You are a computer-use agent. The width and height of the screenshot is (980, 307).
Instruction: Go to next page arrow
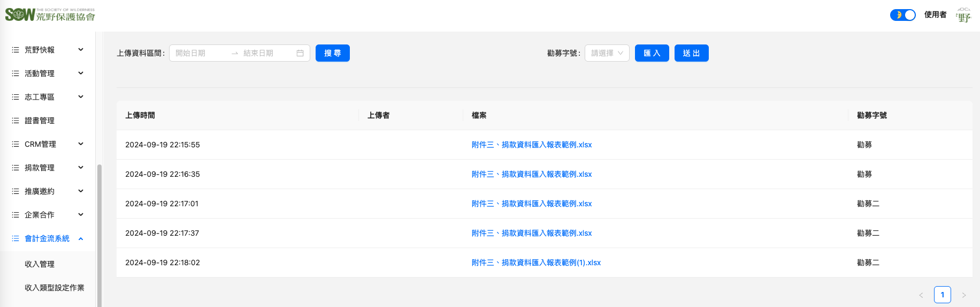pyautogui.click(x=964, y=295)
